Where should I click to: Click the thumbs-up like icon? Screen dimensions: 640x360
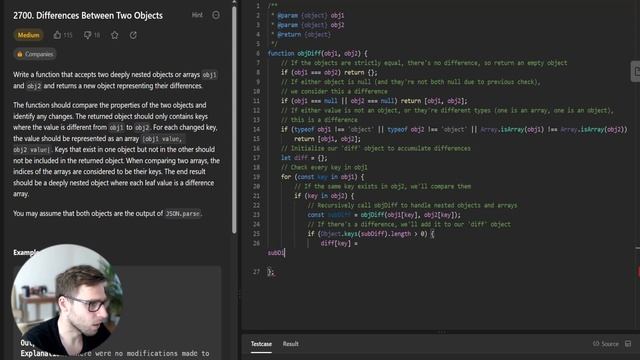[x=57, y=35]
